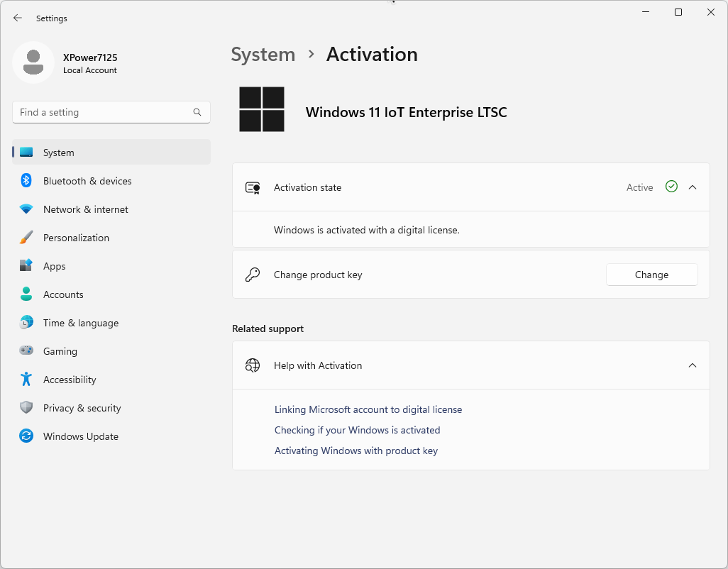Click the Windows Update sync icon
Screen dimensions: 728x569
(x=26, y=436)
